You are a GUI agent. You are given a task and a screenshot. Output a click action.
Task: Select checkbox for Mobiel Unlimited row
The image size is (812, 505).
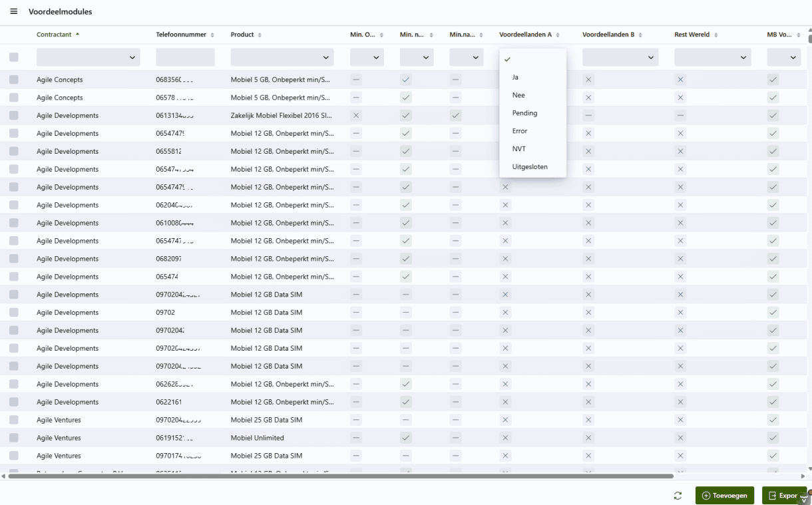pyautogui.click(x=14, y=438)
